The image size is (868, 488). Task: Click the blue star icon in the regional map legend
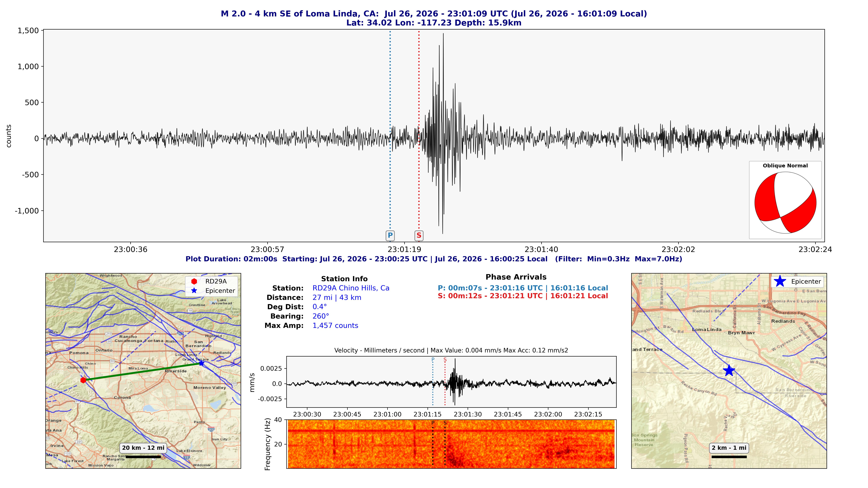[x=194, y=291]
